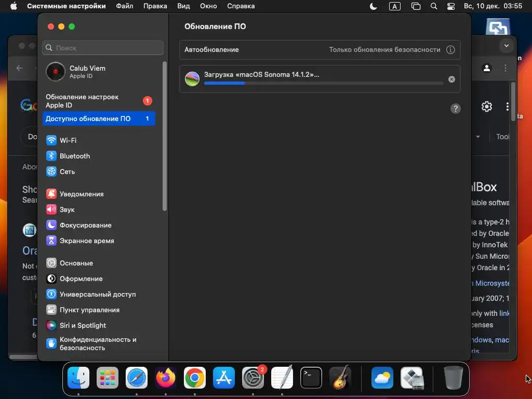
Task: Open Terminal from the Dock
Action: click(x=311, y=377)
